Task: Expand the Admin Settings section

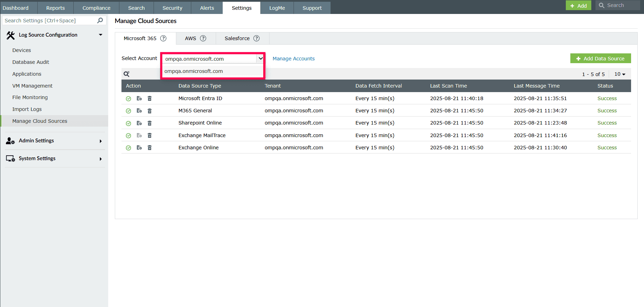Action: point(101,141)
